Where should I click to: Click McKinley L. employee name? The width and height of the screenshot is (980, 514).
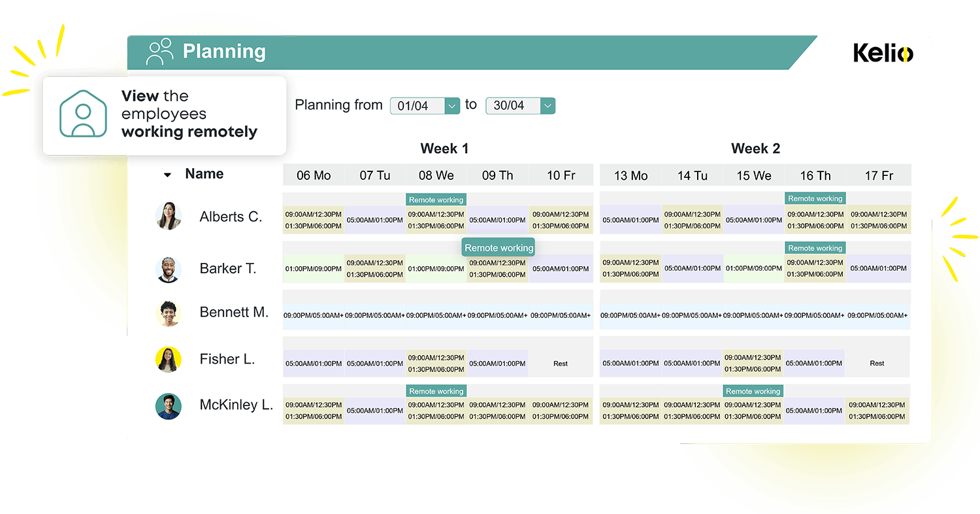tap(237, 405)
